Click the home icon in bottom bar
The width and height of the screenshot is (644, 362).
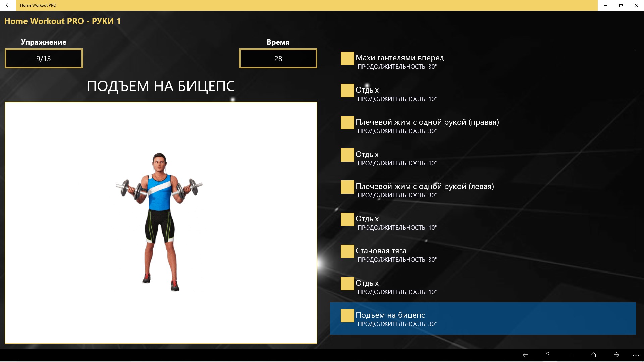tap(593, 355)
